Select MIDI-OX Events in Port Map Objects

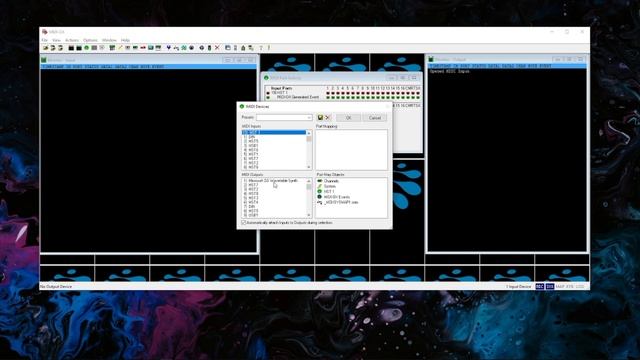pyautogui.click(x=337, y=197)
